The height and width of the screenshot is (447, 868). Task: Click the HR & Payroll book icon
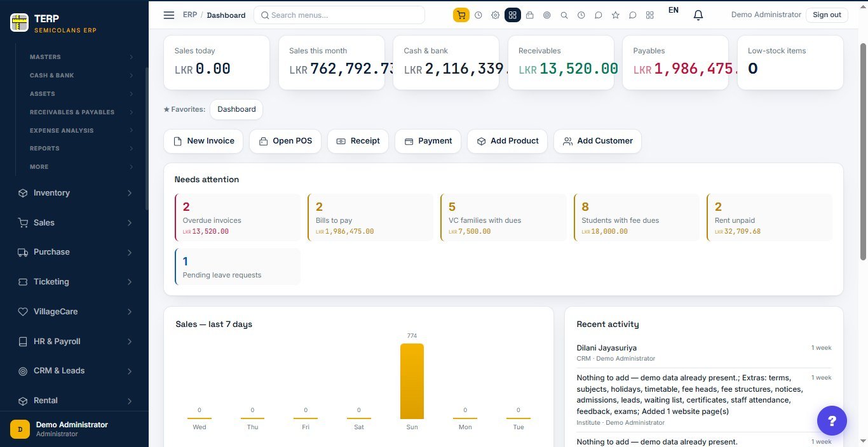pyautogui.click(x=23, y=342)
